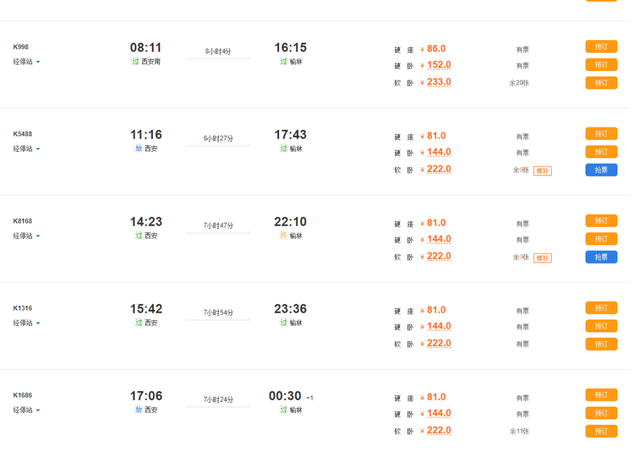Click the 候补 tag on K8168's 软卧 row

pyautogui.click(x=542, y=258)
